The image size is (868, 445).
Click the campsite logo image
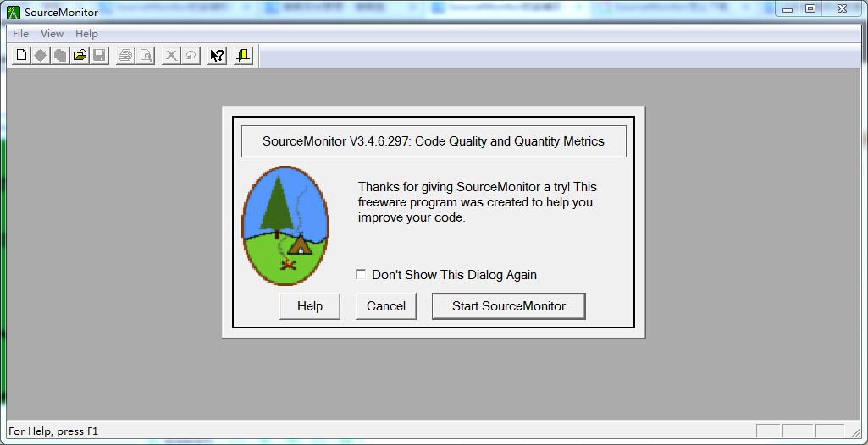(x=285, y=226)
